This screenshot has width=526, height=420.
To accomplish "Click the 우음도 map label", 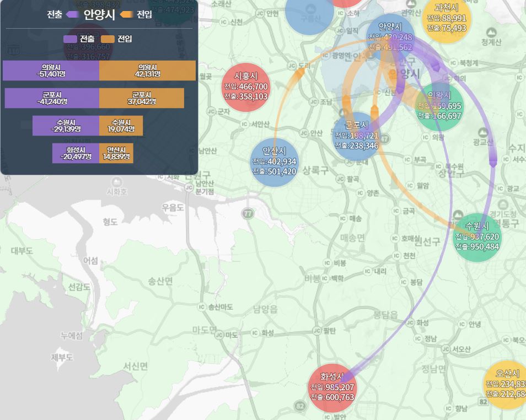I will tap(173, 208).
